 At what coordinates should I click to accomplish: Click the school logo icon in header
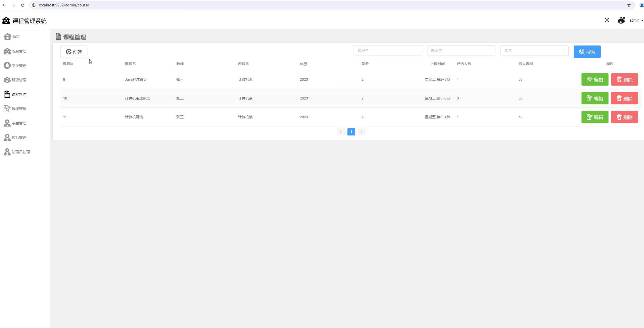coord(6,20)
